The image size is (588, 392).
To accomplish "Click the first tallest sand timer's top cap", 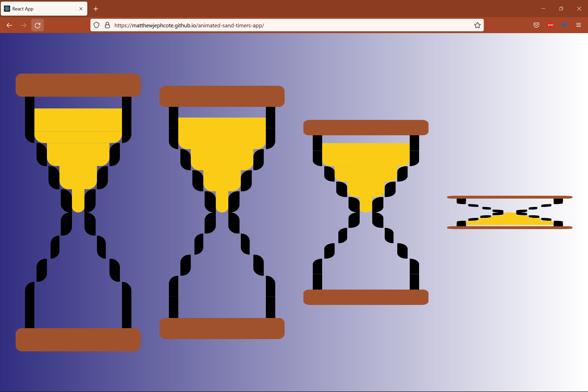I will (x=78, y=85).
